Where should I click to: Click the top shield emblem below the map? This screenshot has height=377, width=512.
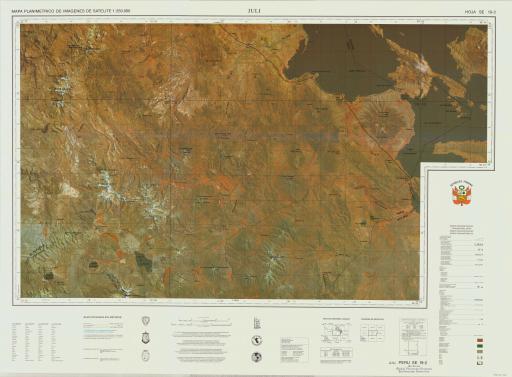146,321
